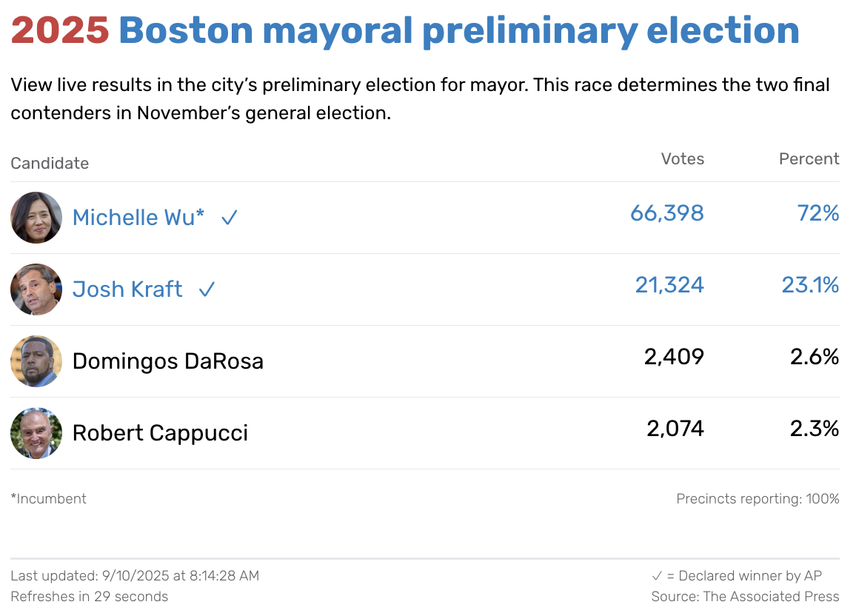Select Domingos DaRosa's portrait photo

(x=36, y=361)
